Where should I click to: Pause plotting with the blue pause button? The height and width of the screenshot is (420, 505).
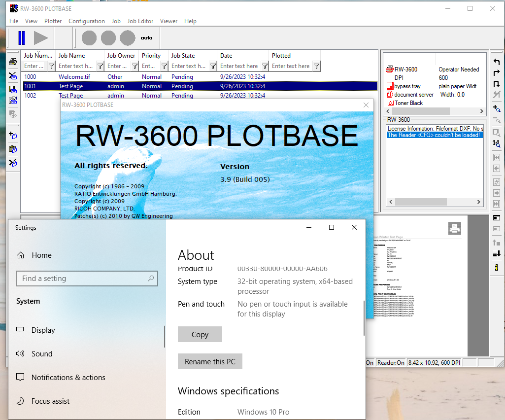(x=22, y=38)
